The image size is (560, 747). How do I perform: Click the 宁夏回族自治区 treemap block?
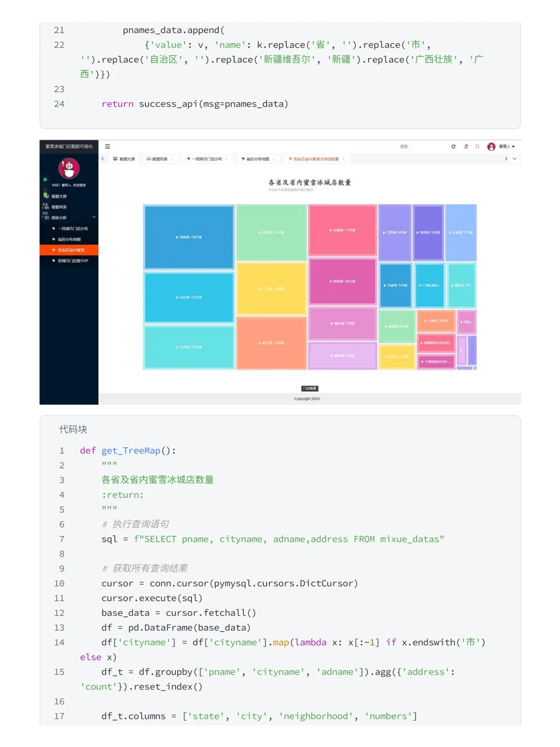pyautogui.click(x=436, y=361)
